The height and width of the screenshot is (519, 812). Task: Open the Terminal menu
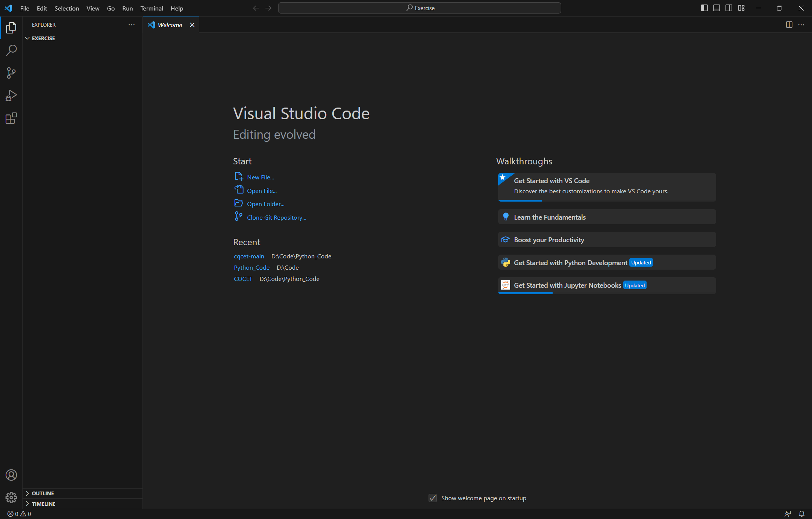(151, 8)
